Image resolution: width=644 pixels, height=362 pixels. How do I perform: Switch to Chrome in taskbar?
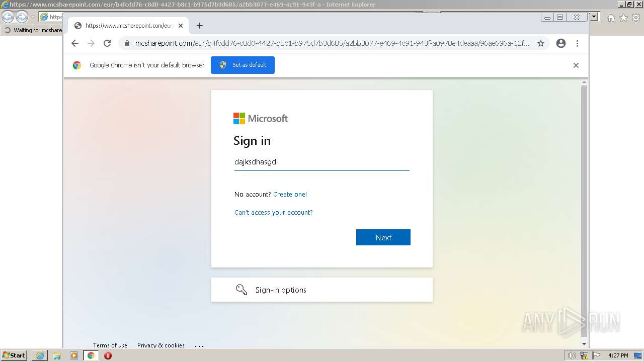[91, 355]
